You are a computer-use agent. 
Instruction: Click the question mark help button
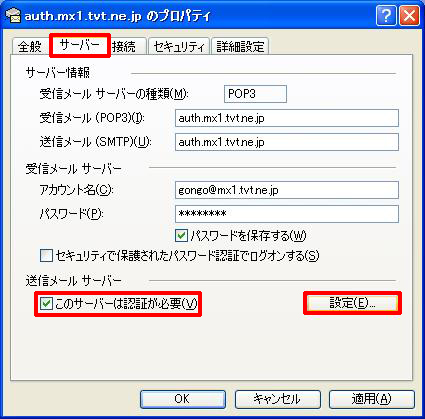386,15
